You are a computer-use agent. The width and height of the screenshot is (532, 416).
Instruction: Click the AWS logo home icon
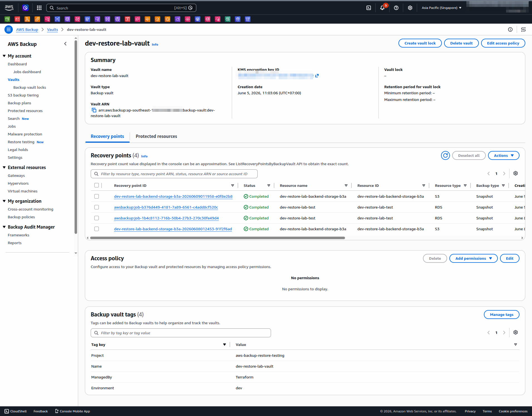(x=9, y=8)
